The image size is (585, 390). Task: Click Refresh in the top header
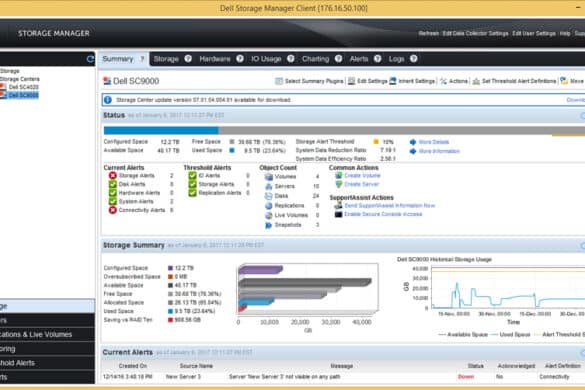point(429,33)
